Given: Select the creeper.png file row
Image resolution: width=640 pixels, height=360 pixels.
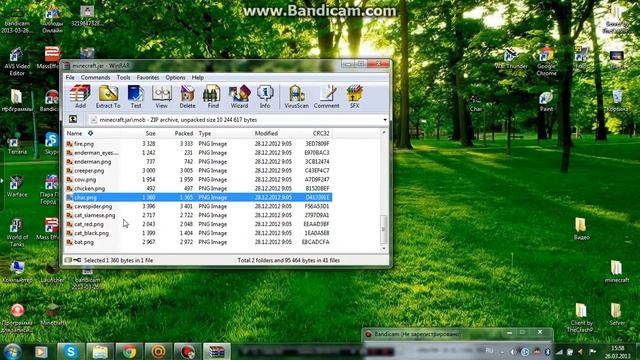Looking at the screenshot, I should (198, 171).
